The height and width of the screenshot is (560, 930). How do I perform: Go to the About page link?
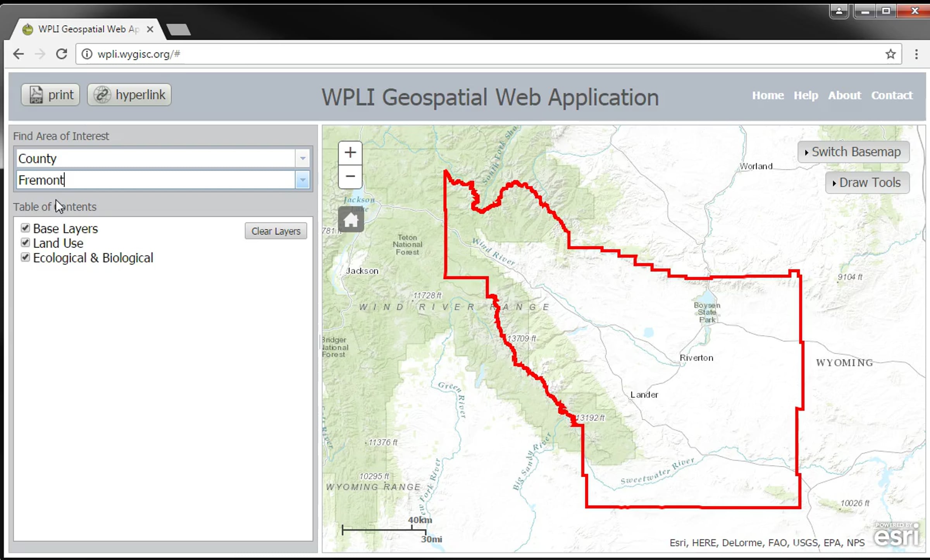(844, 95)
